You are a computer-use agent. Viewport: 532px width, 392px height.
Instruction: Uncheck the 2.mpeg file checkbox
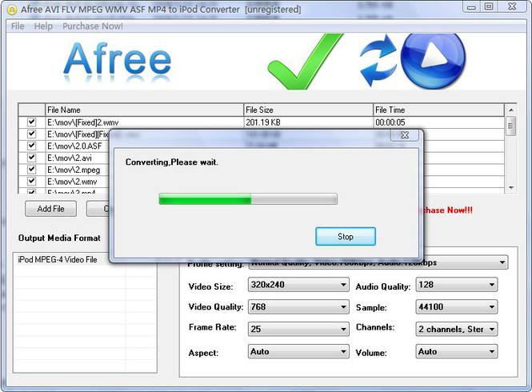click(x=31, y=169)
